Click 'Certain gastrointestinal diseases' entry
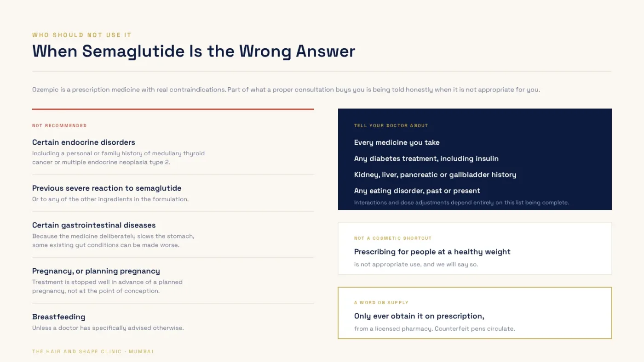Screen dimensions: 644x362 coord(94,225)
